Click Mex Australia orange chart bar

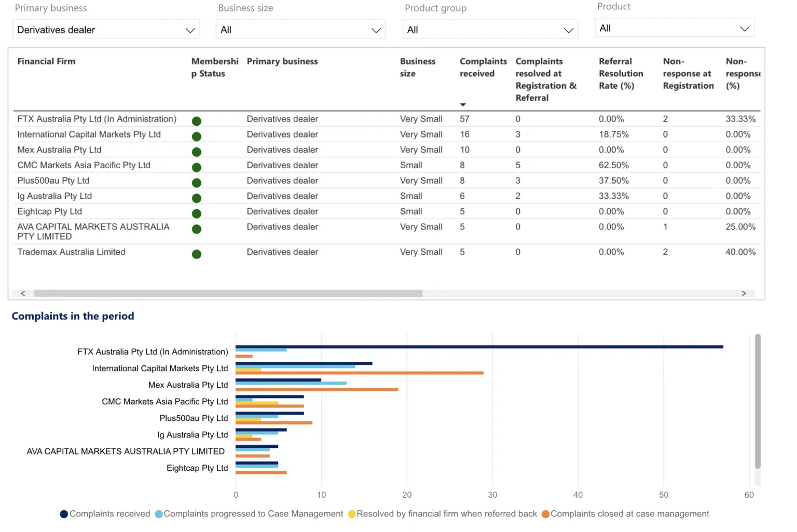point(317,389)
